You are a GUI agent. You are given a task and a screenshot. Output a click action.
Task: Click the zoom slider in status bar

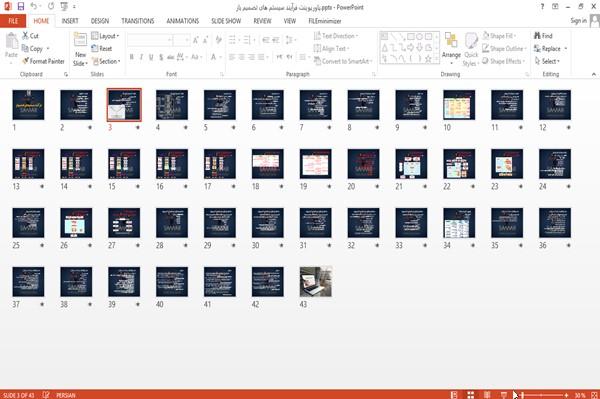(541, 395)
